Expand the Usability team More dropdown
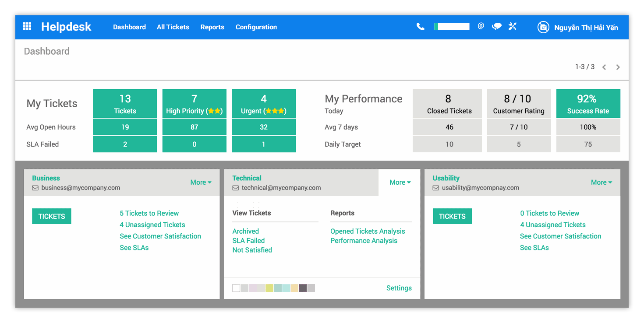The height and width of the screenshot is (323, 644). click(x=601, y=183)
